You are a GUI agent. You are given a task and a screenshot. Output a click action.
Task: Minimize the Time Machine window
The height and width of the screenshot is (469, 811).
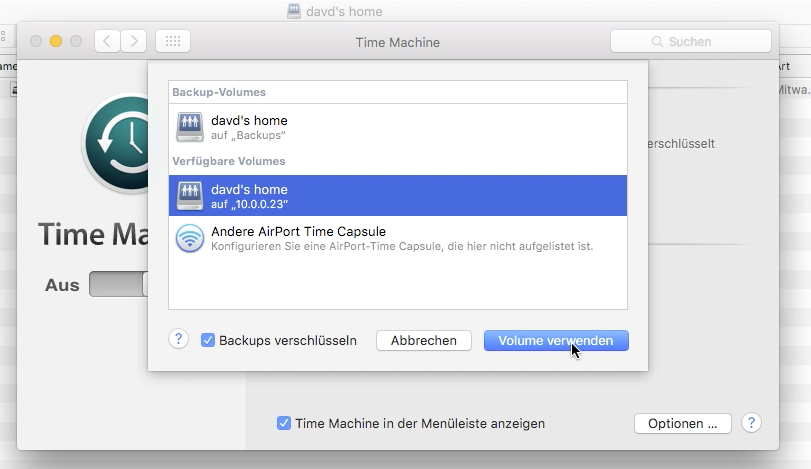point(56,41)
